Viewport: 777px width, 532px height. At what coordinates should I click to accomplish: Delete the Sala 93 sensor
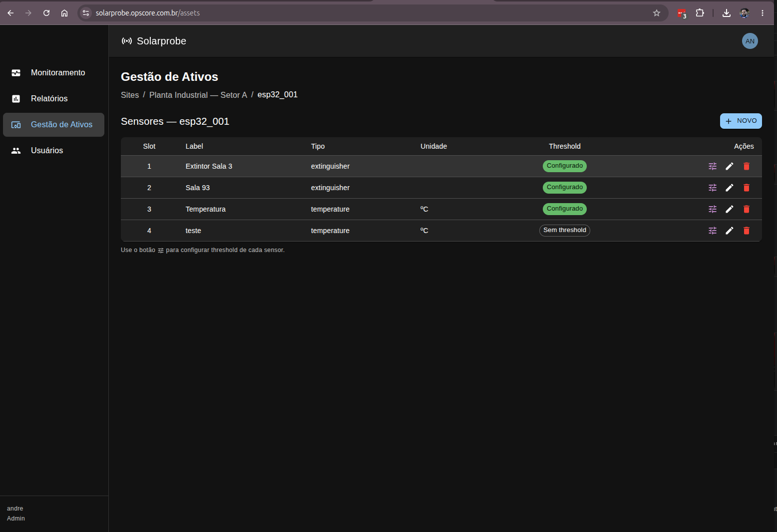click(x=747, y=188)
